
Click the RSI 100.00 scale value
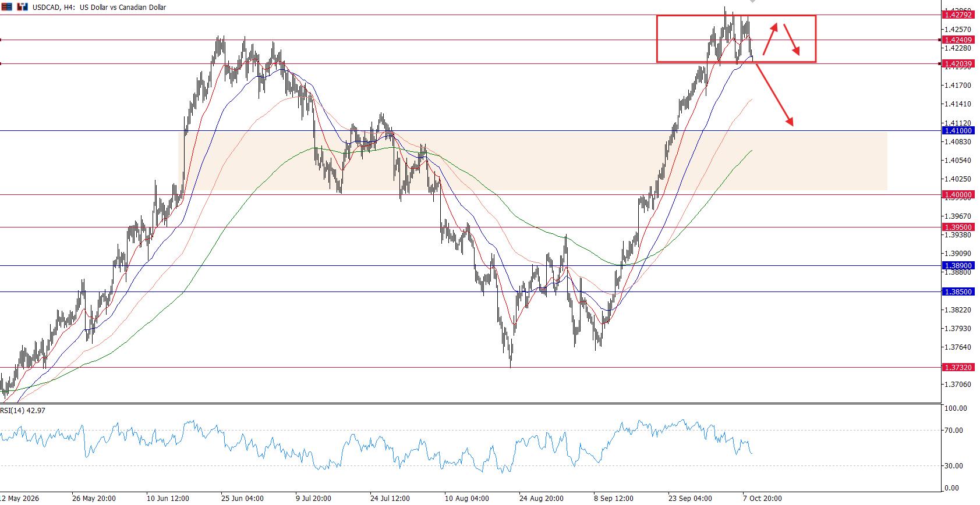956,408
